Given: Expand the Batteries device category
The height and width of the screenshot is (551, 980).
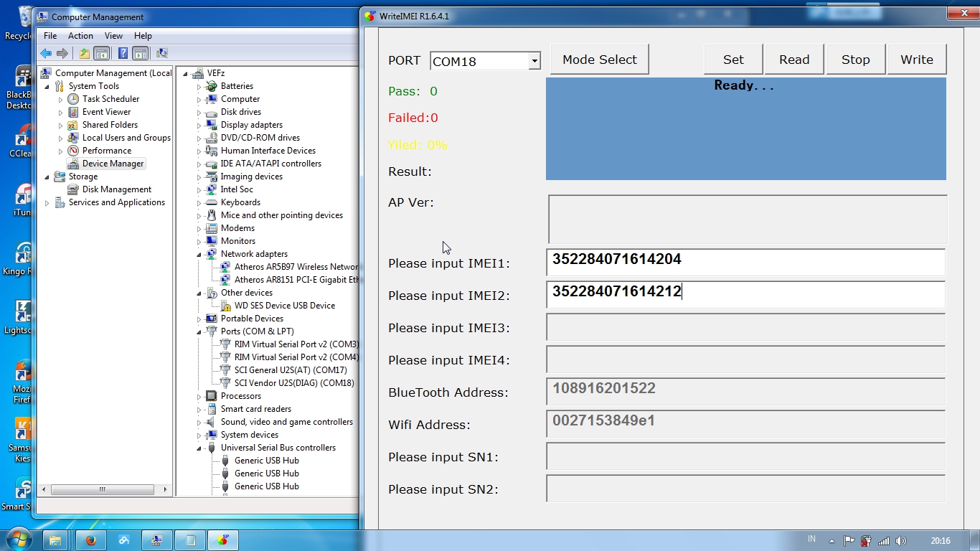Looking at the screenshot, I should click(x=199, y=86).
